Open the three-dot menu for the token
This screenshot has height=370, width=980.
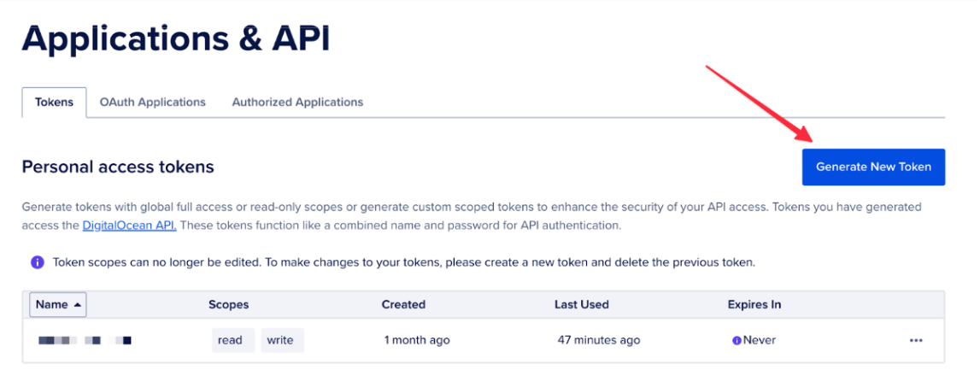point(915,340)
